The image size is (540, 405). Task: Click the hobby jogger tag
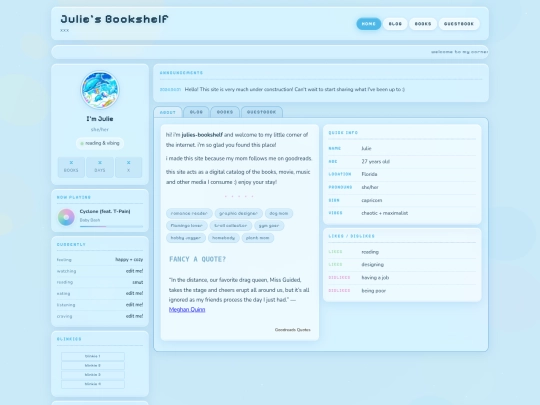pyautogui.click(x=186, y=238)
